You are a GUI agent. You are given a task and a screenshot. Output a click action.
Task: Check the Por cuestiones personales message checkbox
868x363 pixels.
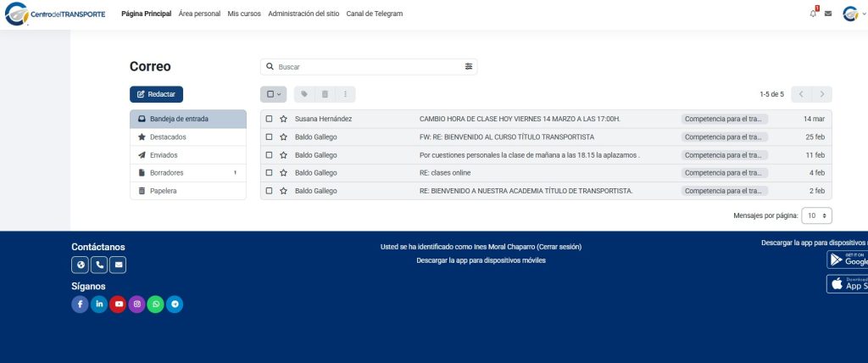click(x=269, y=155)
